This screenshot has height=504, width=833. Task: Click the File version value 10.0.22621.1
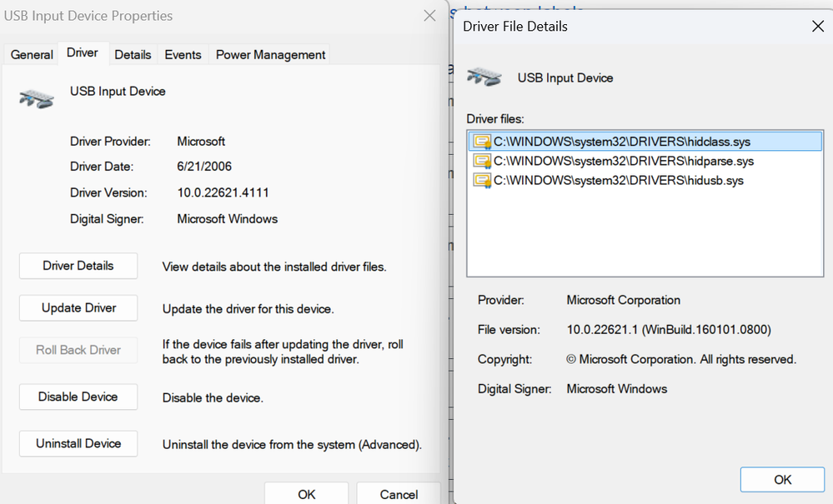668,329
